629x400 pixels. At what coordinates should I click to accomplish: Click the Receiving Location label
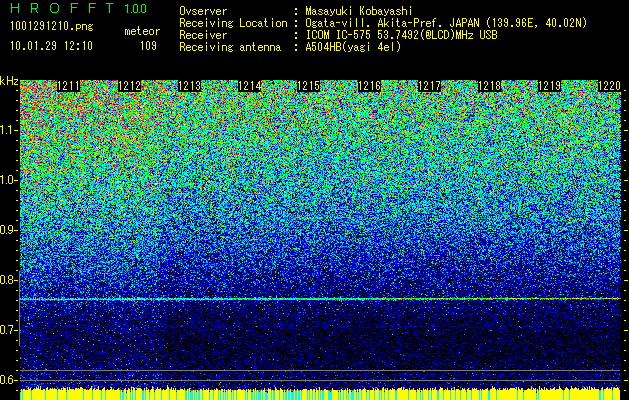(x=233, y=23)
